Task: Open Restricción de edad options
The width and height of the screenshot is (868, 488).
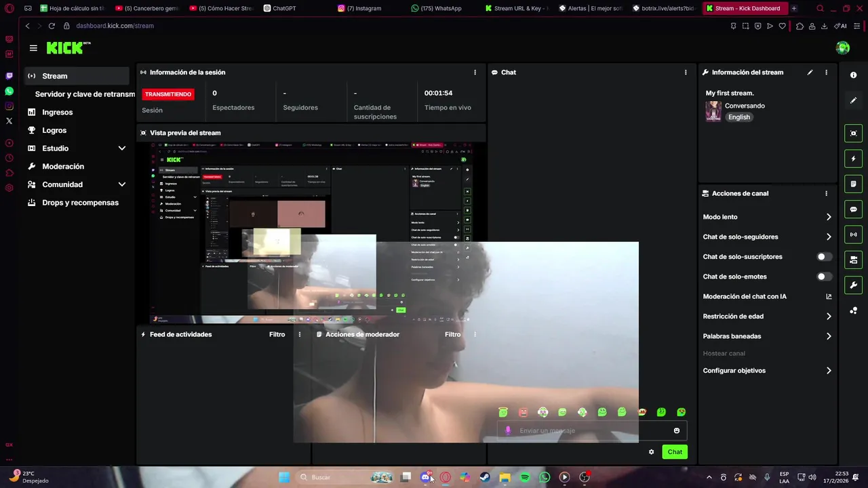Action: (x=767, y=317)
